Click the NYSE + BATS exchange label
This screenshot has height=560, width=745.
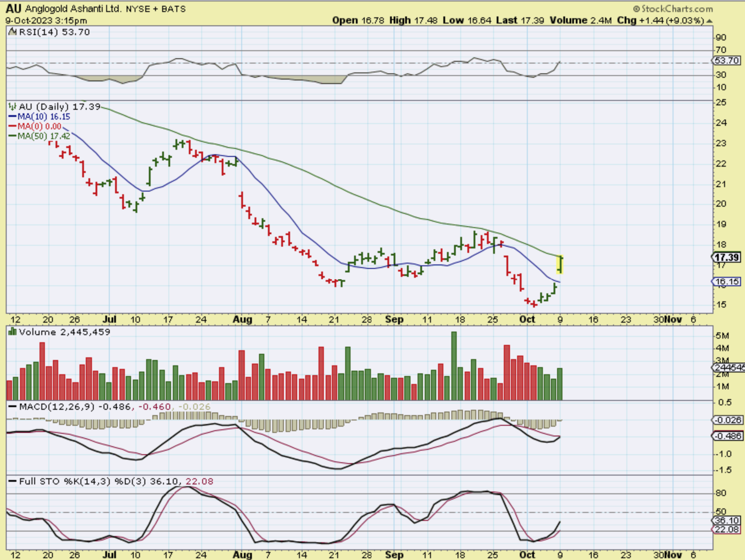(156, 9)
